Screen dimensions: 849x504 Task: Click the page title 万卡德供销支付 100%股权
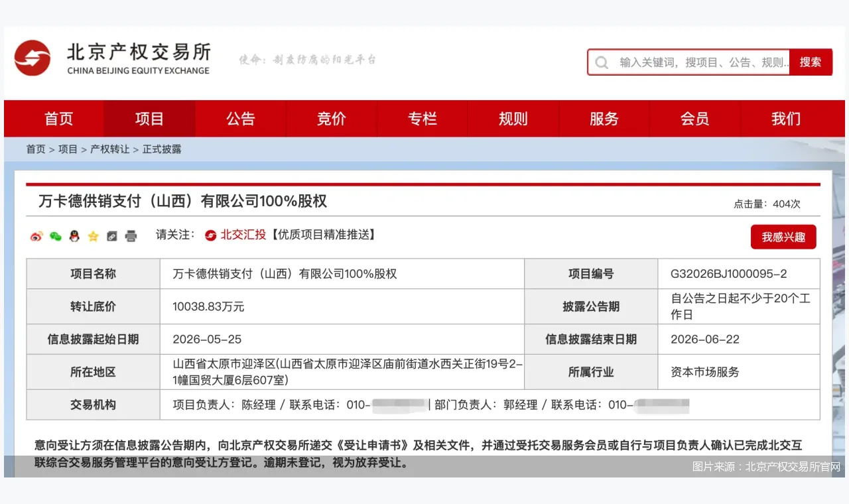182,201
